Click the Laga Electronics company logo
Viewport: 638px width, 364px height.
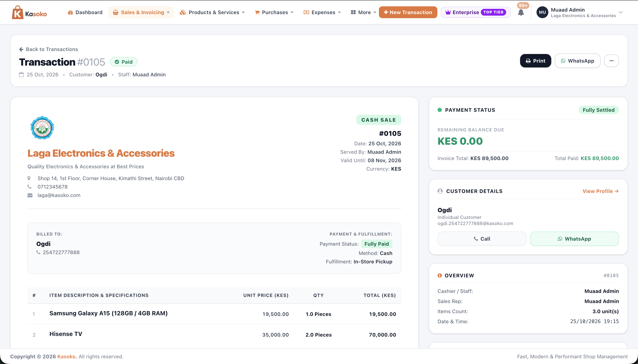[x=42, y=127]
